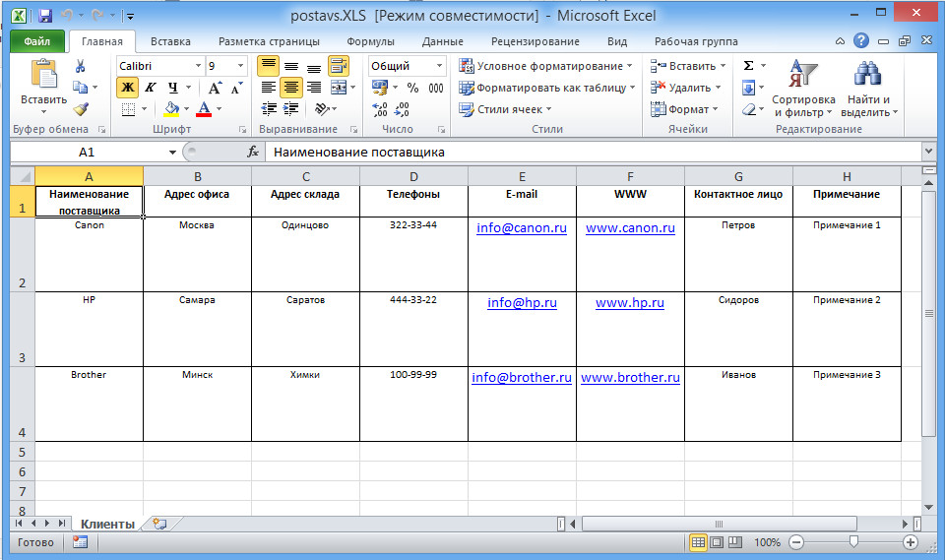The width and height of the screenshot is (945, 560).
Task: Expand the number format Общий dropdown
Action: click(x=438, y=66)
